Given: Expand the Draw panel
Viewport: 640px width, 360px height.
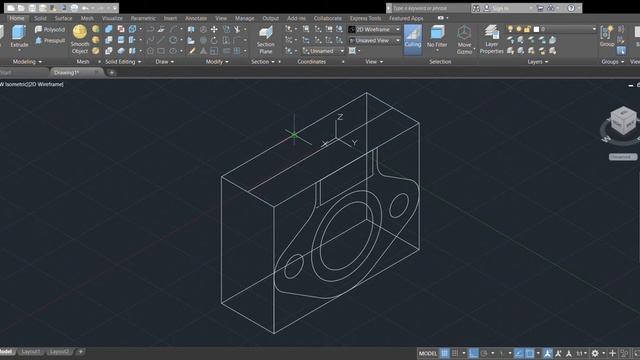Looking at the screenshot, I should pyautogui.click(x=164, y=62).
